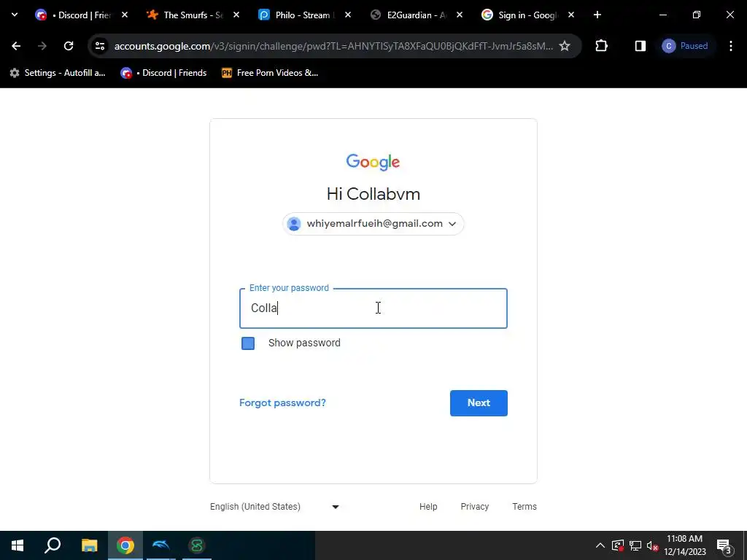
Task: Close the Sign in - Google tab
Action: (x=570, y=15)
